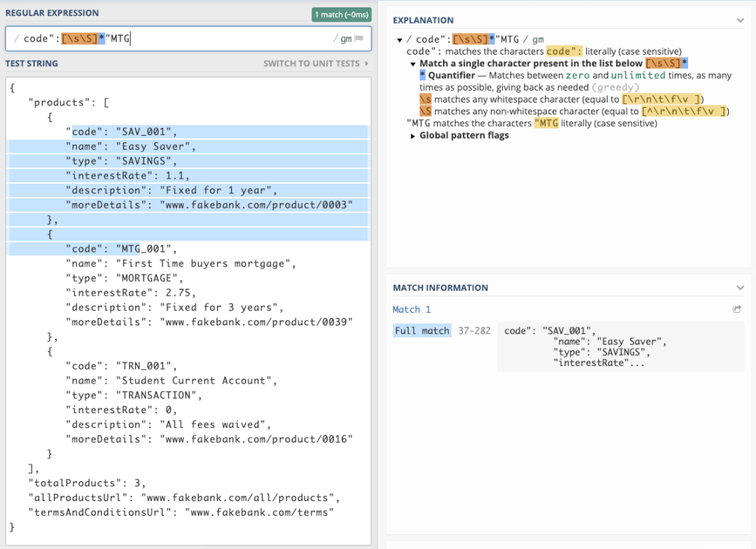756x549 pixels.
Task: Click the regular expression input field
Action: 221,39
